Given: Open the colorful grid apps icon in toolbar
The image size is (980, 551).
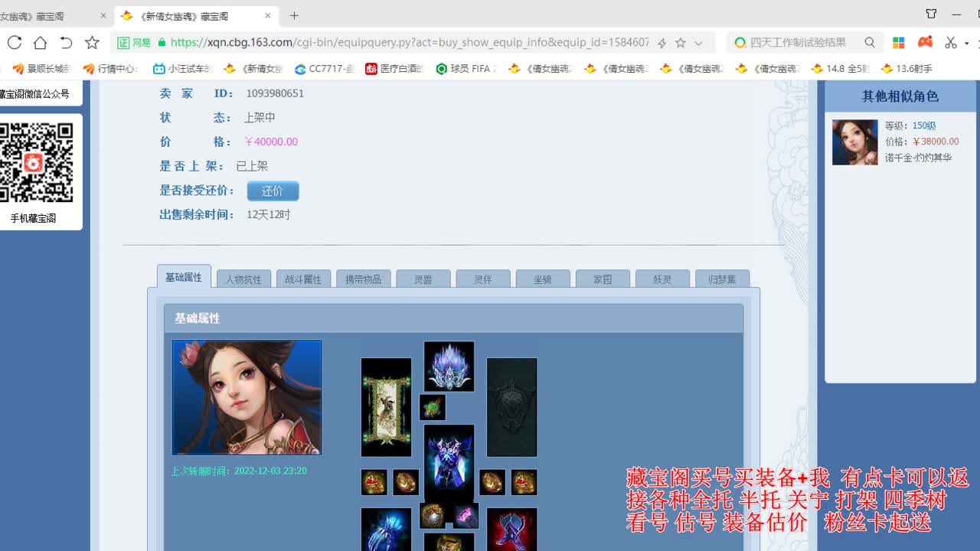Looking at the screenshot, I should (x=898, y=43).
